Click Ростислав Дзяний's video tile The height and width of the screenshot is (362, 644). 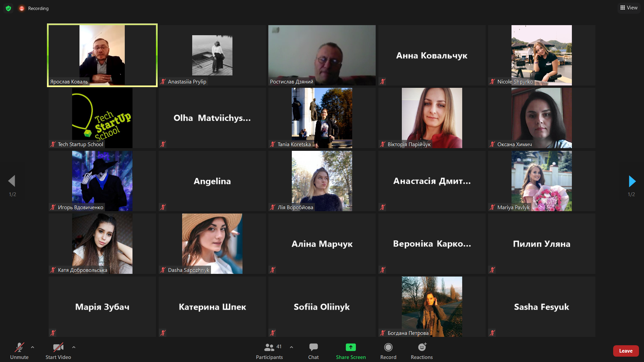click(x=322, y=55)
